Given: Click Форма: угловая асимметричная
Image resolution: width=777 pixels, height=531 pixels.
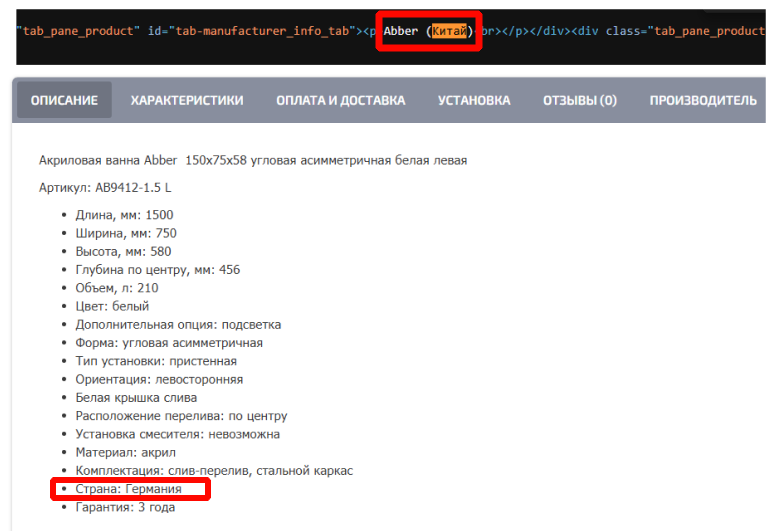Looking at the screenshot, I should pos(169,343).
